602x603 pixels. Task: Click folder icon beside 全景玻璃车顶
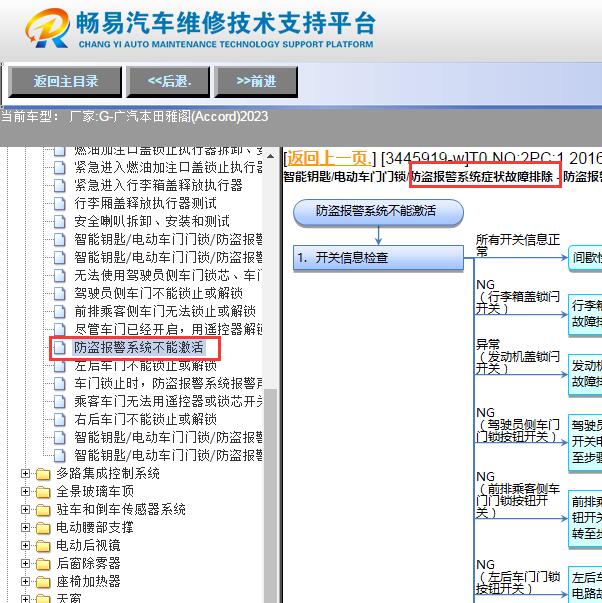(43, 492)
